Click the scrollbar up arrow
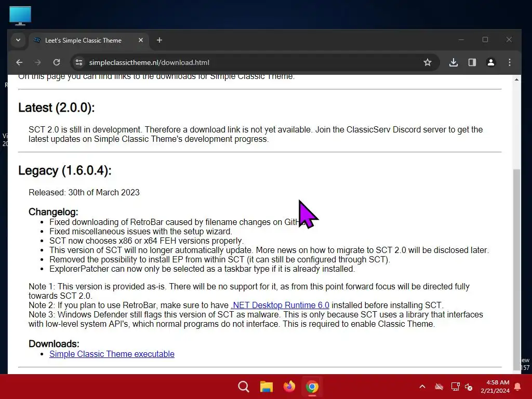532x399 pixels. point(516,79)
